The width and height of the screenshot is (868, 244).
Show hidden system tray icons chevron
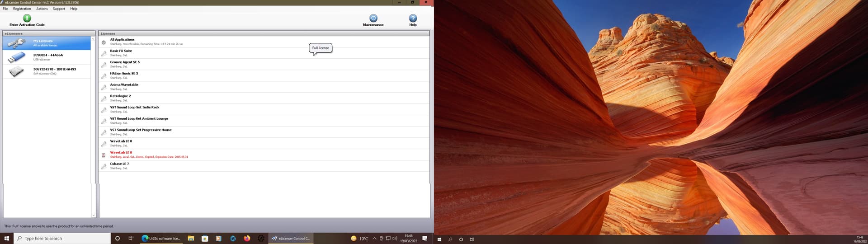tap(374, 239)
